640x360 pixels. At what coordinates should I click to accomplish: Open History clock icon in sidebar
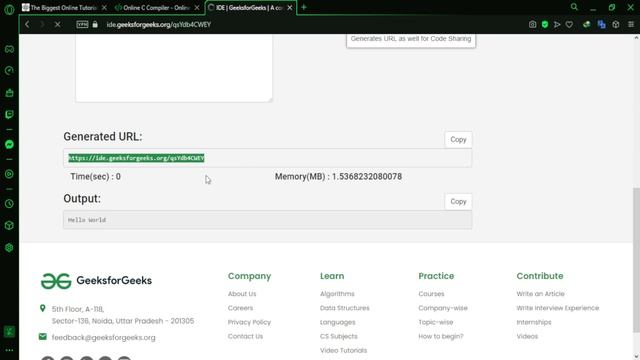click(x=9, y=204)
